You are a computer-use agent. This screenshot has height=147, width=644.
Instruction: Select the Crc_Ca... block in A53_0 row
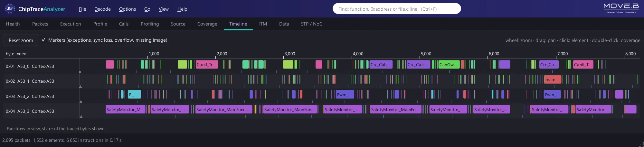coord(549,64)
